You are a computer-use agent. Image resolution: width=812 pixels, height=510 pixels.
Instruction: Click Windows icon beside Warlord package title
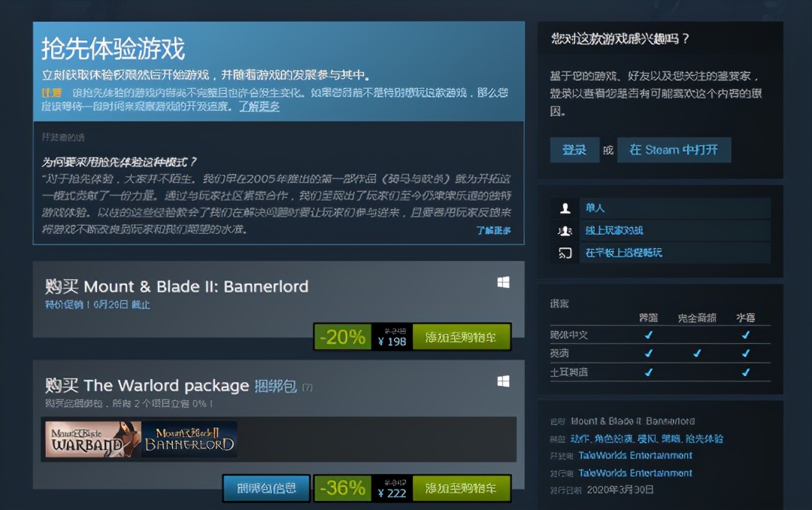(503, 381)
